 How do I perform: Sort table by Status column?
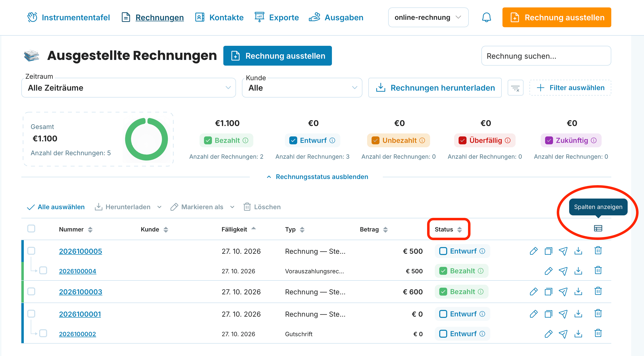point(448,229)
